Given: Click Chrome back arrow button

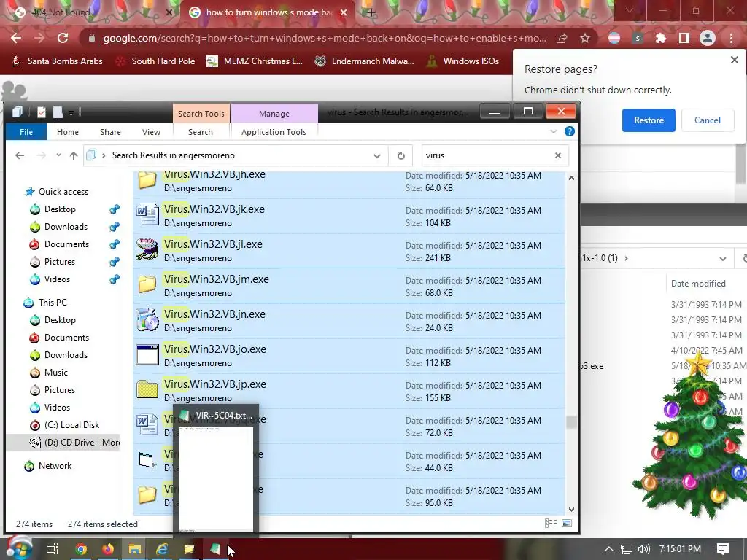Looking at the screenshot, I should [x=16, y=38].
